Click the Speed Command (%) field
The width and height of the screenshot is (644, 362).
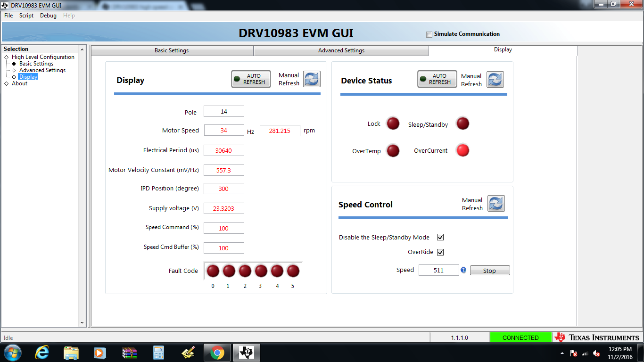(224, 228)
